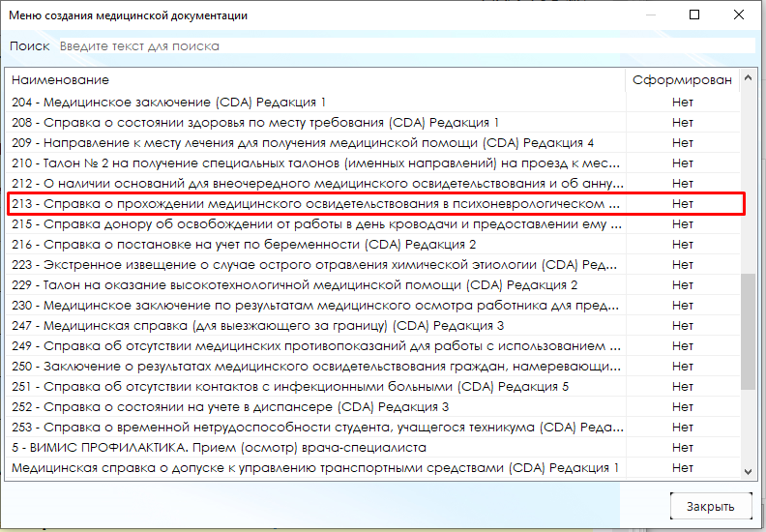This screenshot has height=532, width=766.
Task: Select row '213 - Справка о прохождении медицинского освидетельствования'
Action: pos(373,204)
